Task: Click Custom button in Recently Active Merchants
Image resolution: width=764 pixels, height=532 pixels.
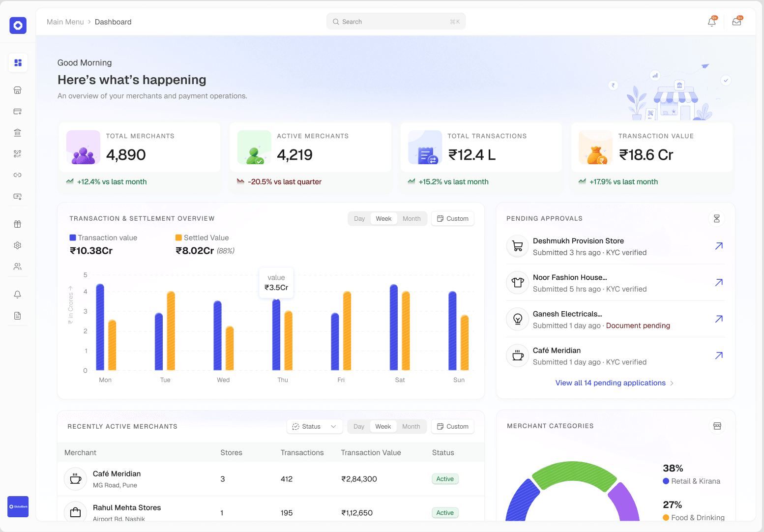Action: 453,427
